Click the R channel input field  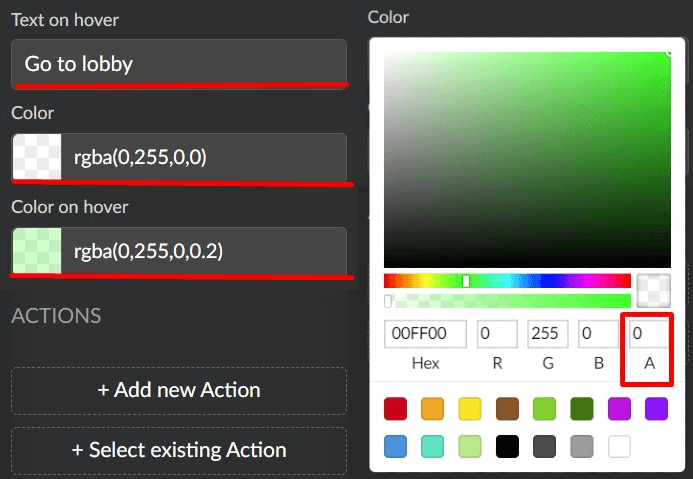497,333
